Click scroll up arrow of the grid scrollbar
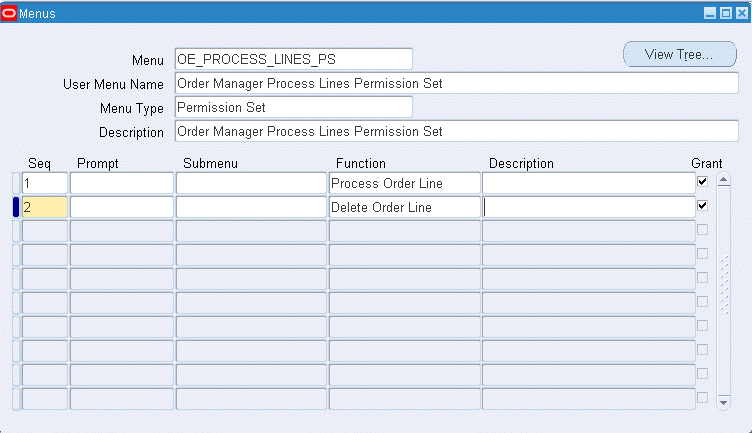The width and height of the screenshot is (752, 433). [x=724, y=180]
